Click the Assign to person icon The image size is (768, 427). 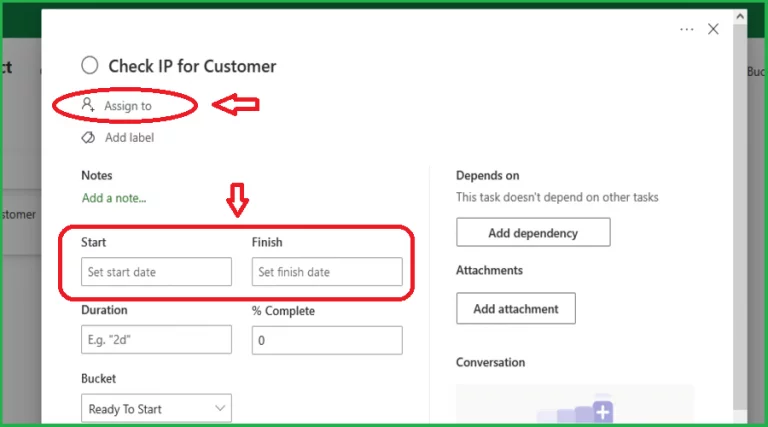tap(88, 105)
